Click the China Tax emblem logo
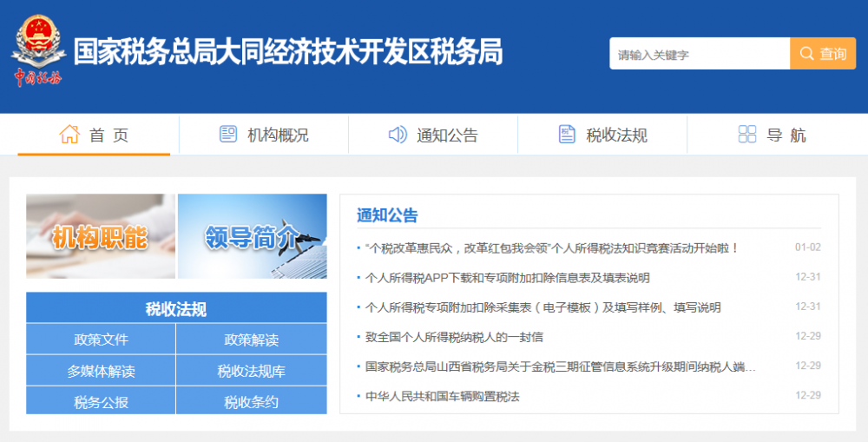868x442 pixels. click(38, 50)
